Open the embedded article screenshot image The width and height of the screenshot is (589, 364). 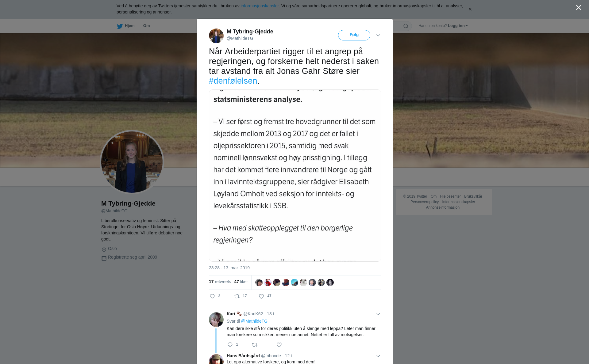(x=295, y=176)
